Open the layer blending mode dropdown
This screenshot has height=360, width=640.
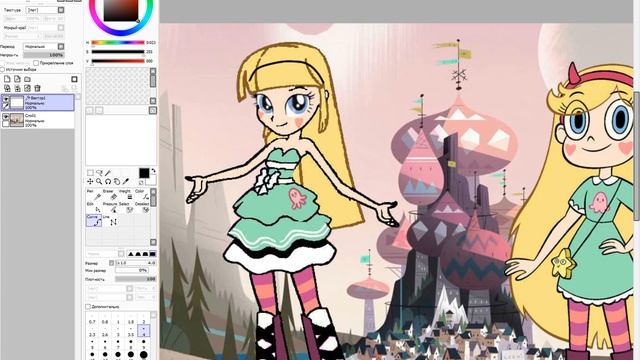pos(44,47)
